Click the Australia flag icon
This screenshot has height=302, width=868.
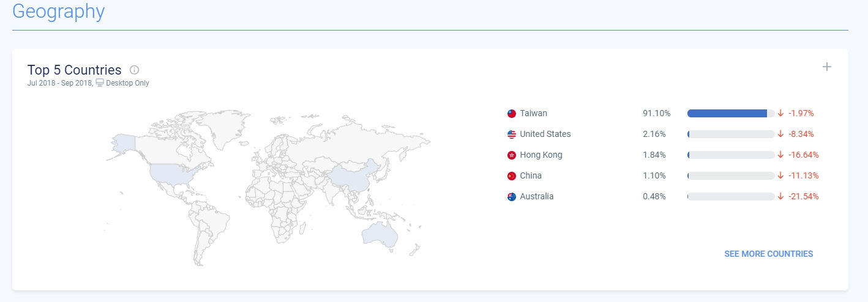pos(512,197)
